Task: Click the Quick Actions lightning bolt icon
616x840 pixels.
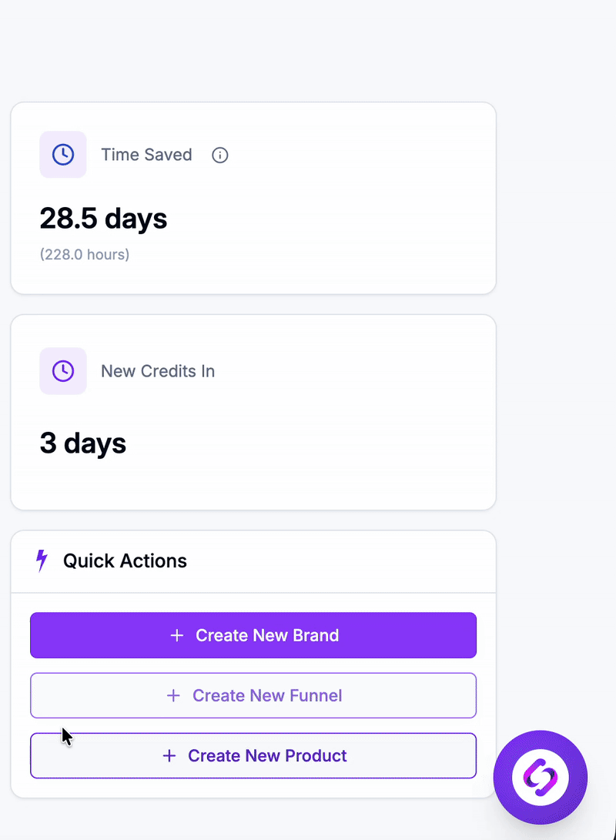Action: (x=42, y=561)
